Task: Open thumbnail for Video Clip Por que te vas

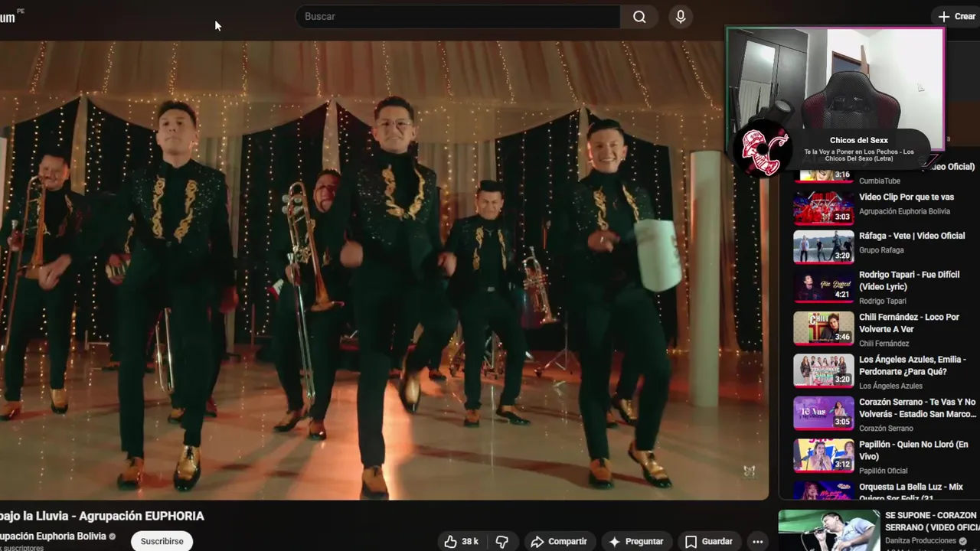Action: [824, 207]
